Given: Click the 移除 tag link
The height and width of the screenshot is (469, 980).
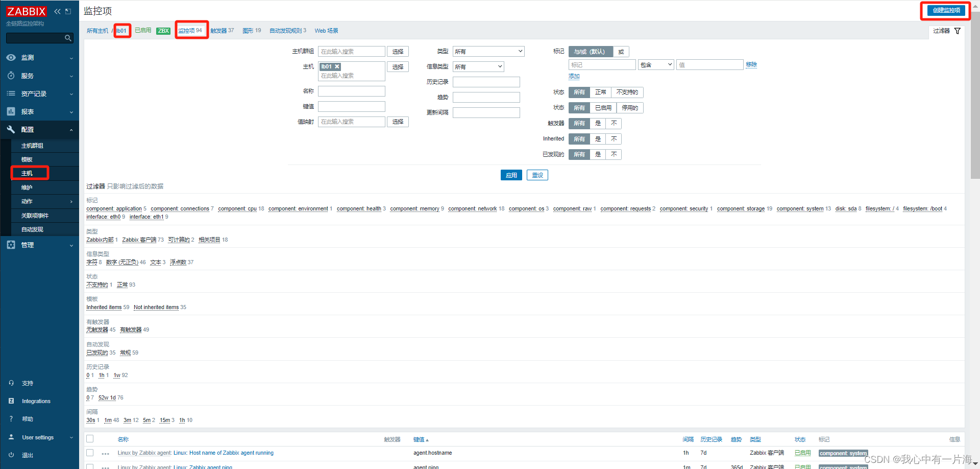Looking at the screenshot, I should tap(751, 65).
